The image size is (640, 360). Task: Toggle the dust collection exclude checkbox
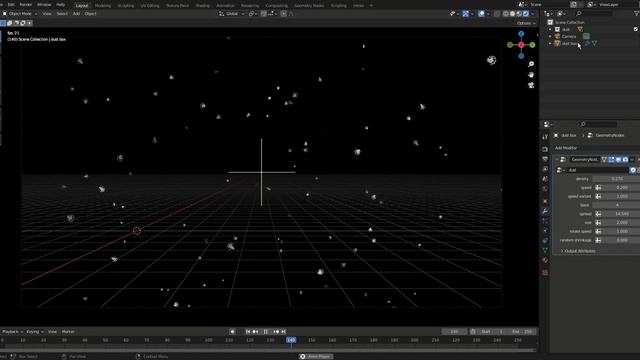636,29
